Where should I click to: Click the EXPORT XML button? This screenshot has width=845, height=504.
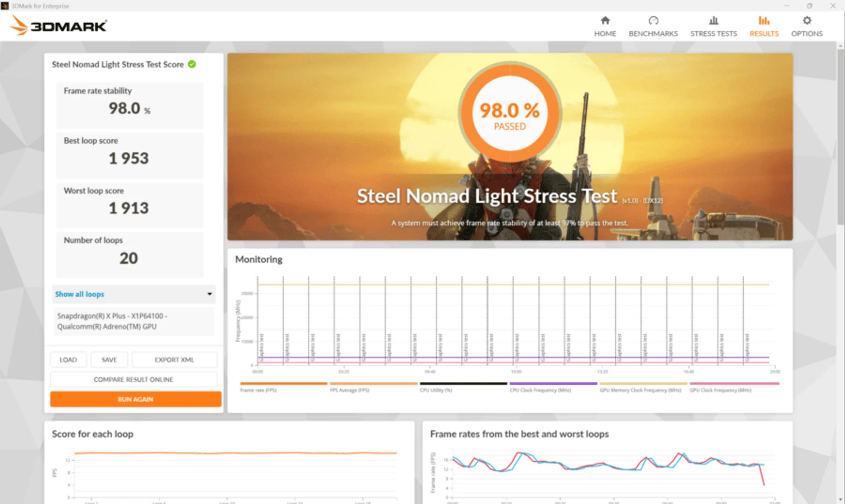click(174, 360)
